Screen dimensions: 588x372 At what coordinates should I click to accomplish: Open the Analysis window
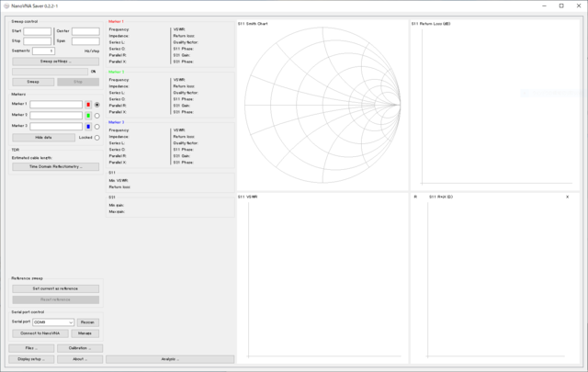point(170,359)
